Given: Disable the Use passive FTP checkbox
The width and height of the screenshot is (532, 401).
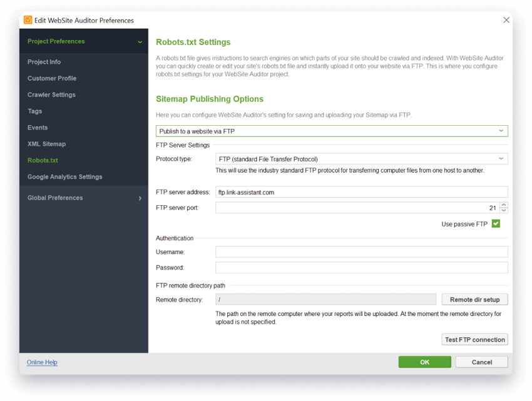Looking at the screenshot, I should [496, 223].
